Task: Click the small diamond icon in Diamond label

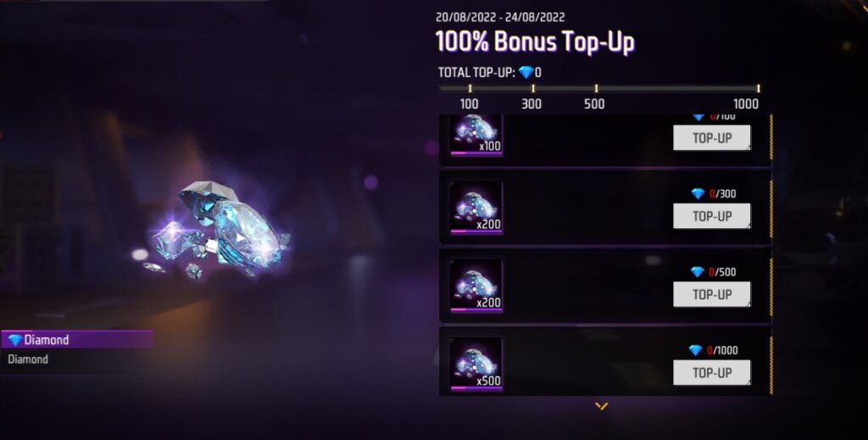Action: tap(15, 340)
